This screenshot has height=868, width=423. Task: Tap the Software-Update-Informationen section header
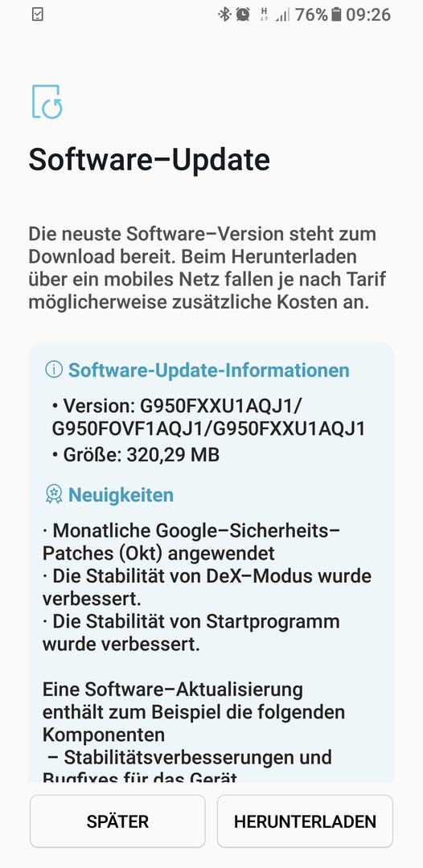coord(209,370)
